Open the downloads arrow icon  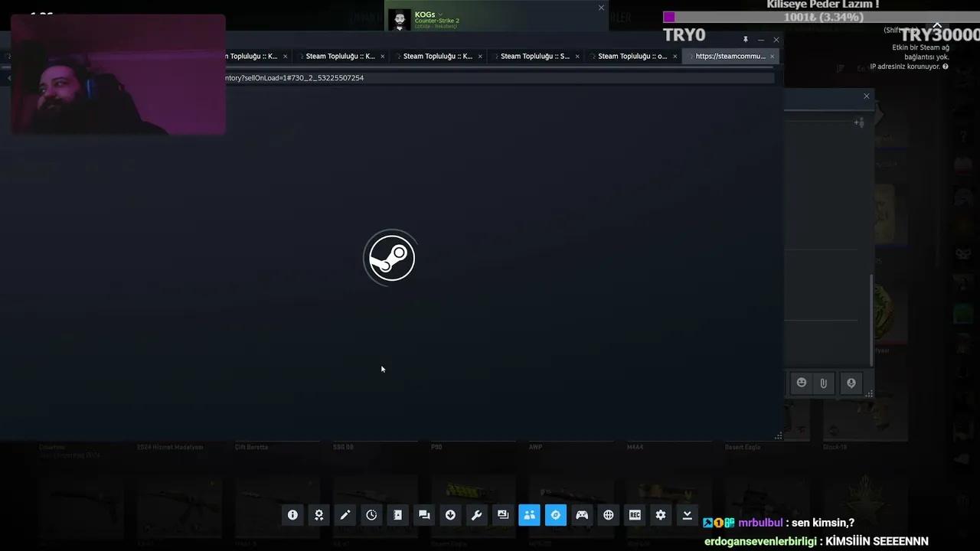[450, 515]
